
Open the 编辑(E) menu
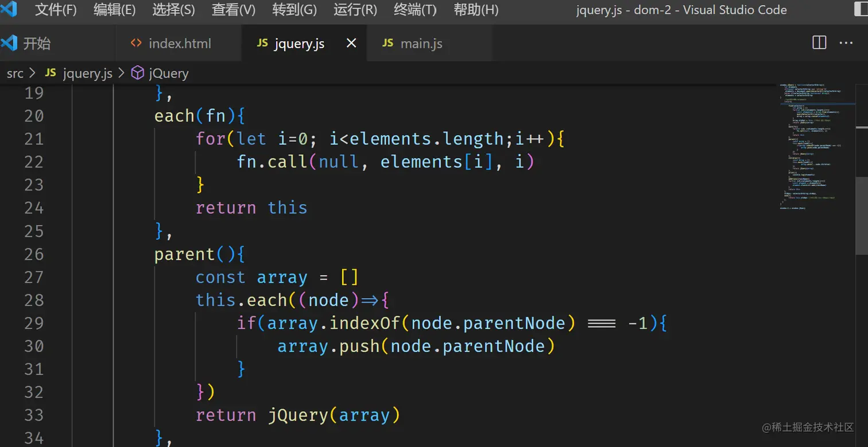point(115,10)
